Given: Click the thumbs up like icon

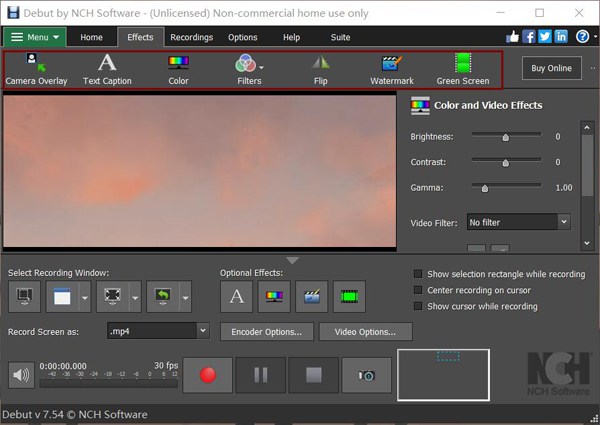Looking at the screenshot, I should point(512,37).
